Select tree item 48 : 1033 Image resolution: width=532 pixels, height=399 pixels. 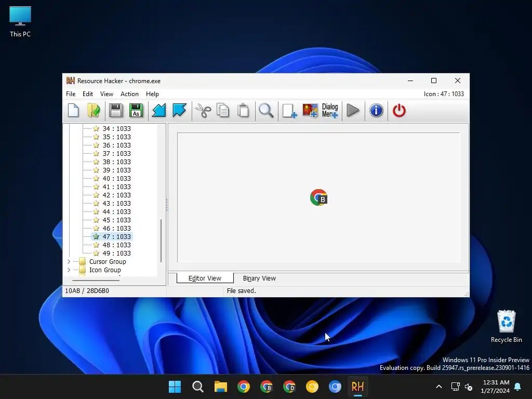[116, 245]
